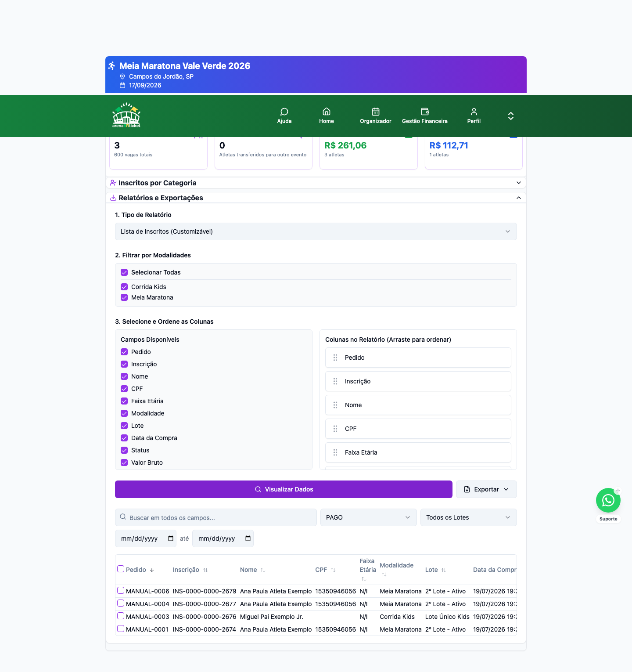Open calendar picker of end date field
The image size is (632, 672).
(x=248, y=538)
